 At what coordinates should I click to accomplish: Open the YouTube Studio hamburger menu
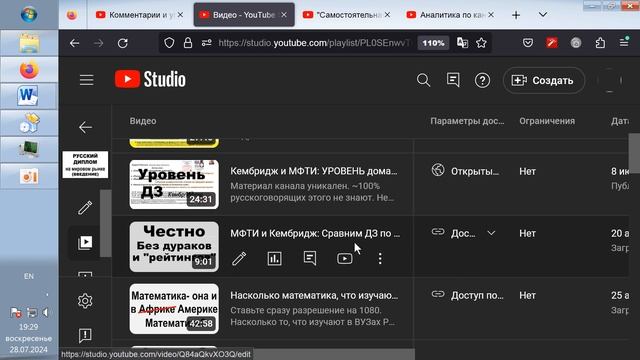[87, 80]
